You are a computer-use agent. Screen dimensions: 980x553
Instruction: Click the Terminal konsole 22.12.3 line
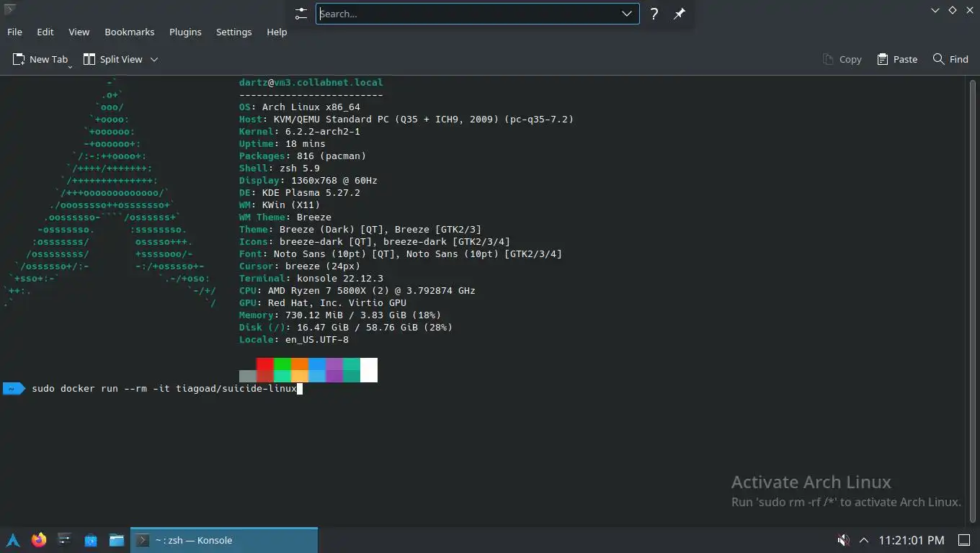tap(311, 278)
